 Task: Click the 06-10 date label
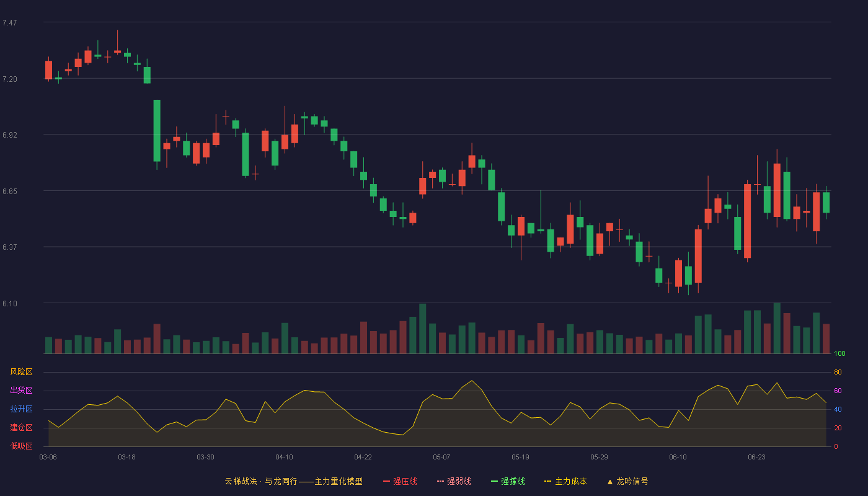point(678,457)
